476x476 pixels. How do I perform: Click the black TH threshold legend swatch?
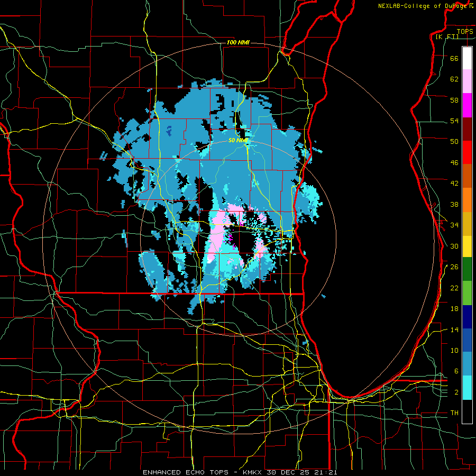(x=467, y=411)
